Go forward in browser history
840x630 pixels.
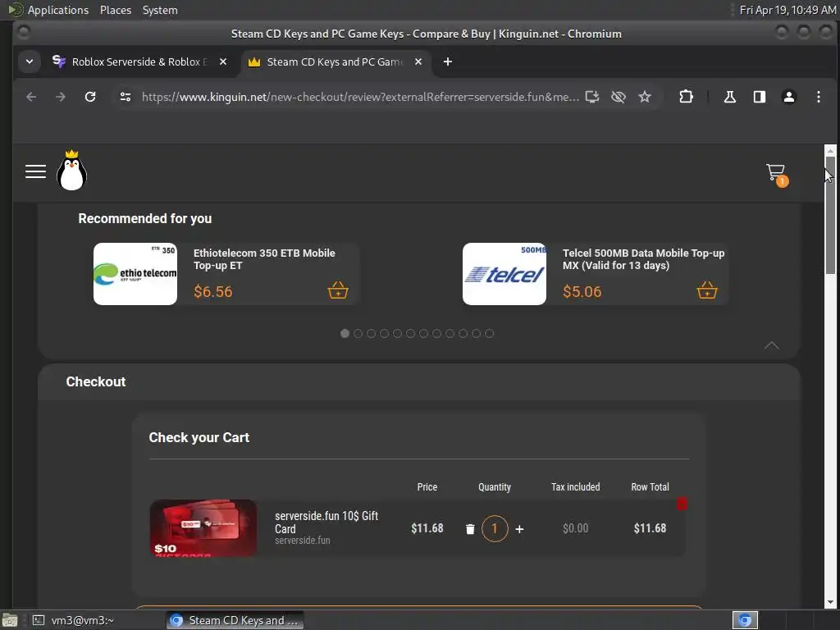click(x=61, y=97)
